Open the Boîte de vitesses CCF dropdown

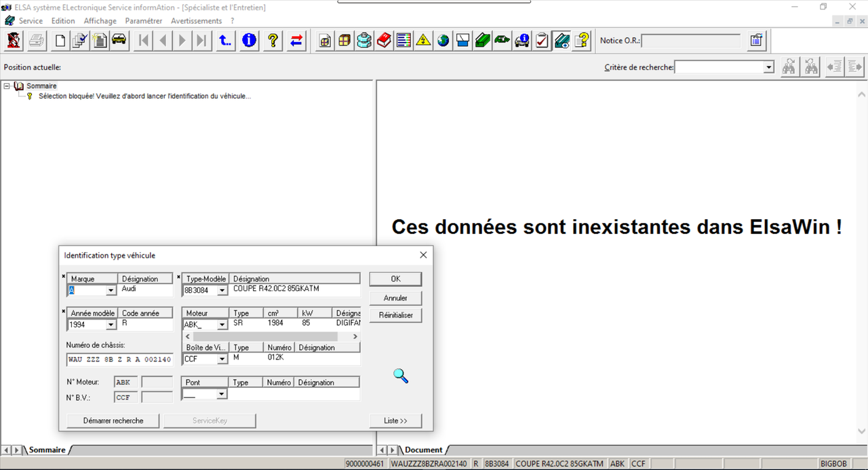[222, 359]
